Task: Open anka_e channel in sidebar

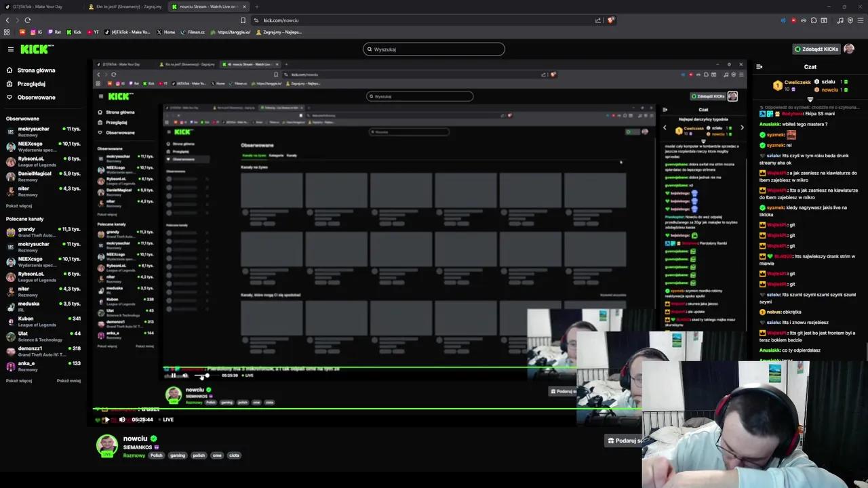Action: [x=43, y=366]
